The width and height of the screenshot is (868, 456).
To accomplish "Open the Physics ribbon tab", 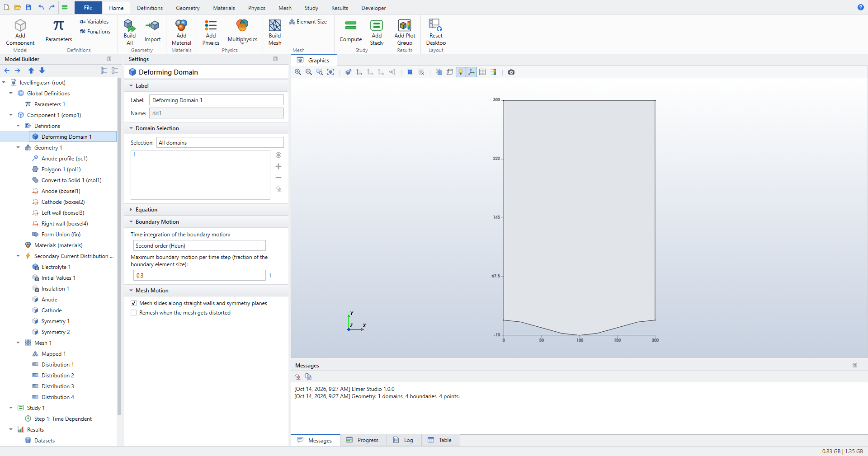I will (257, 8).
